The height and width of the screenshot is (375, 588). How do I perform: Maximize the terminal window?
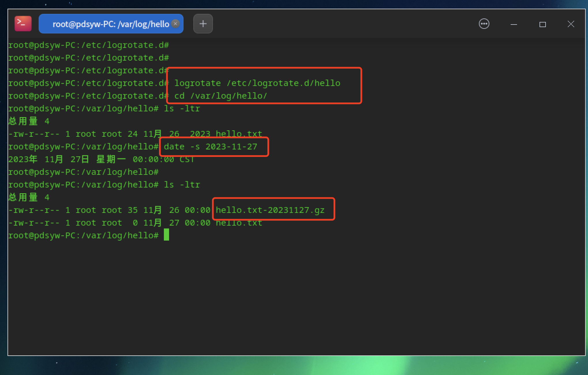[542, 25]
